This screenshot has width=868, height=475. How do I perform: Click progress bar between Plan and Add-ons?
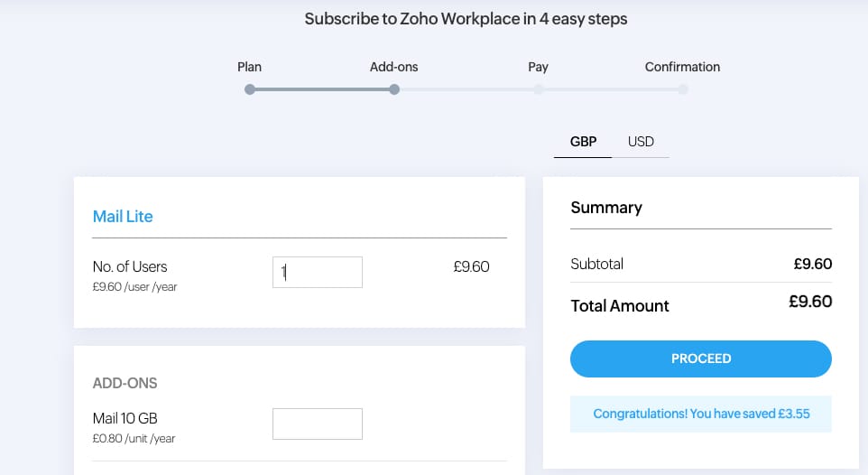point(322,89)
